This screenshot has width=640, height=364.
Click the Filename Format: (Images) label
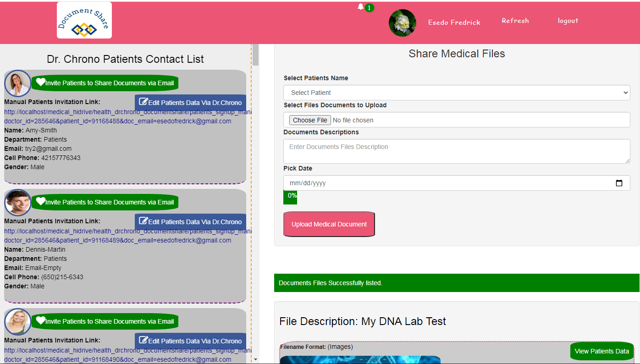pyautogui.click(x=316, y=347)
